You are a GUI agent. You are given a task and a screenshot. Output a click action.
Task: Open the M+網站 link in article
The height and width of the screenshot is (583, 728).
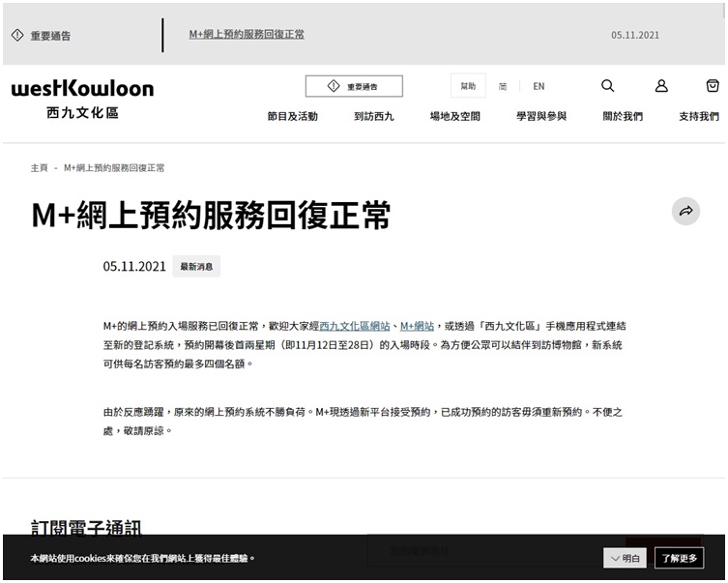pos(417,327)
